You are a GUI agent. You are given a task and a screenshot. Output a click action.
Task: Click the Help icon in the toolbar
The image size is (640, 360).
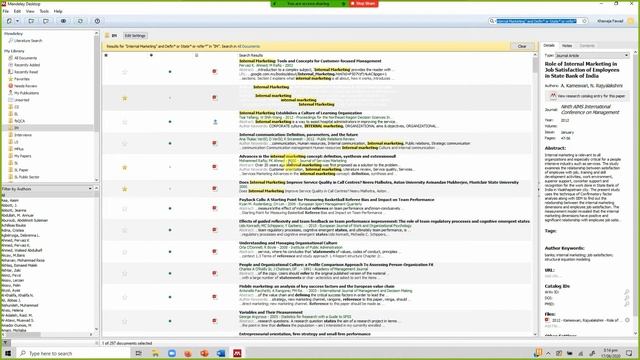tap(97, 21)
